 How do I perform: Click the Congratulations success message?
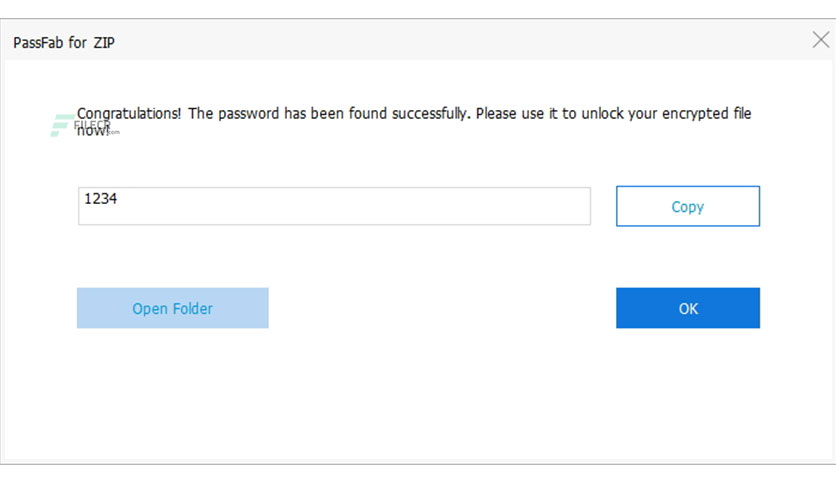[414, 122]
